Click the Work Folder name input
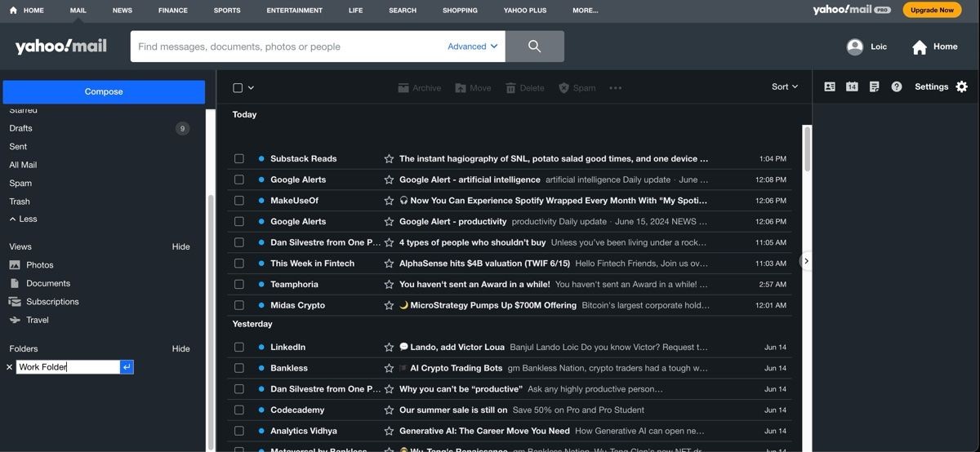Image resolution: width=980 pixels, height=452 pixels. pyautogui.click(x=68, y=367)
